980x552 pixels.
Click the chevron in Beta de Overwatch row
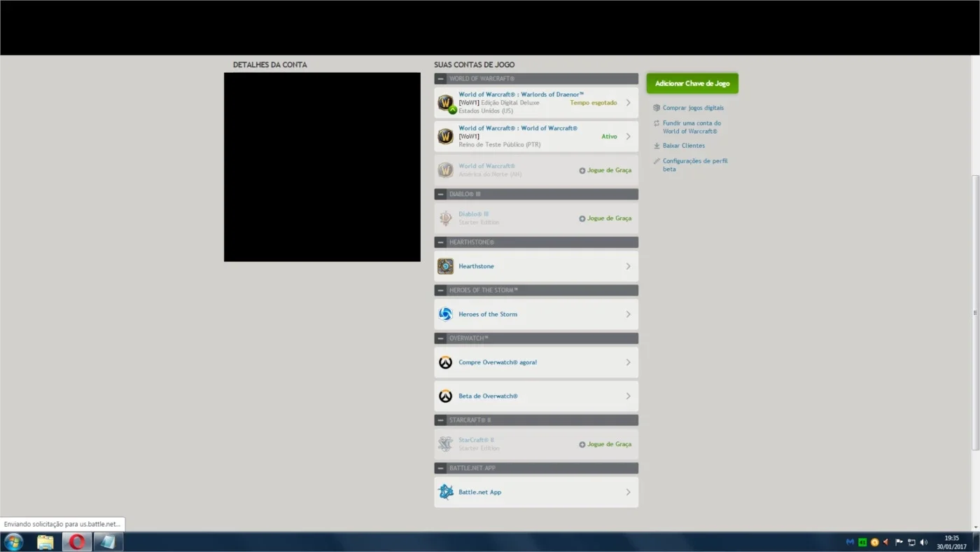(x=628, y=396)
